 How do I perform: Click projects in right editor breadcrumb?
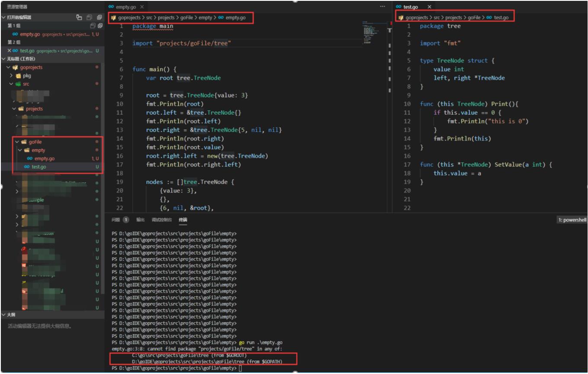pos(453,18)
